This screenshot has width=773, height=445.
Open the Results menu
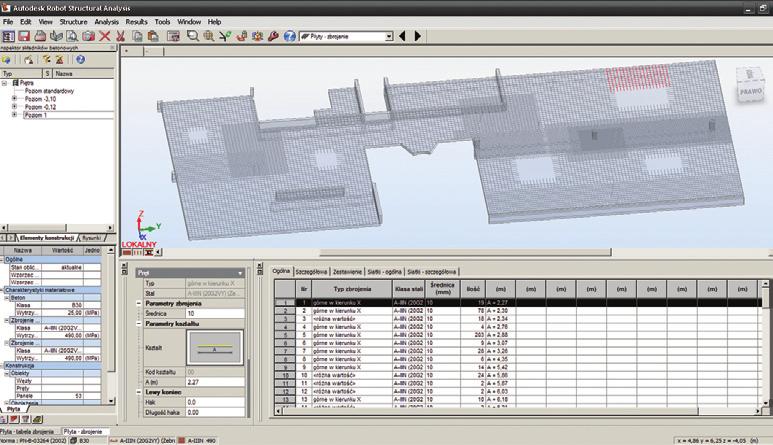click(136, 22)
